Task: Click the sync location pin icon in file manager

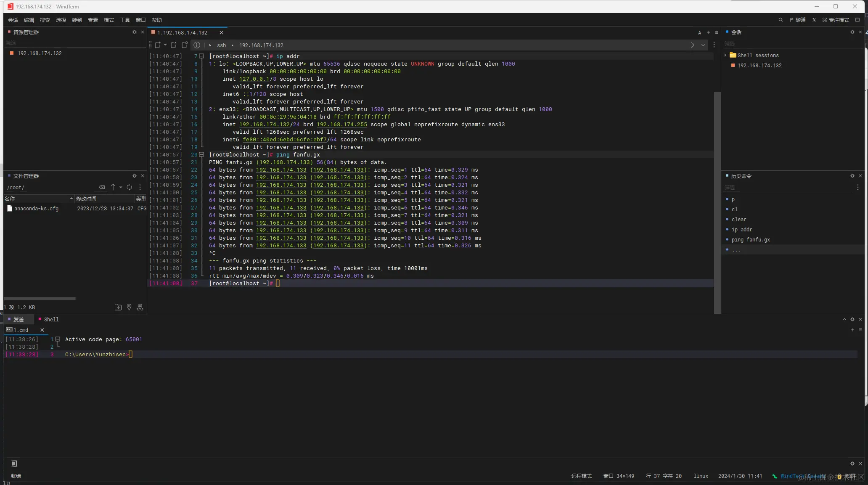Action: pos(140,307)
